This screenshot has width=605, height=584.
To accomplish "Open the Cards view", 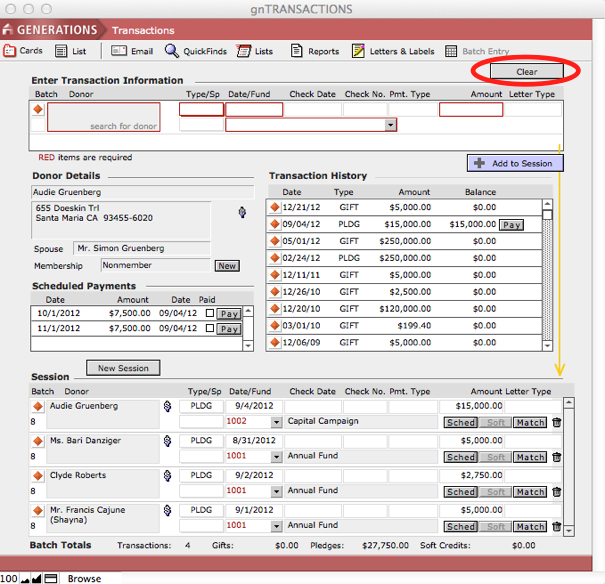I will pos(22,51).
